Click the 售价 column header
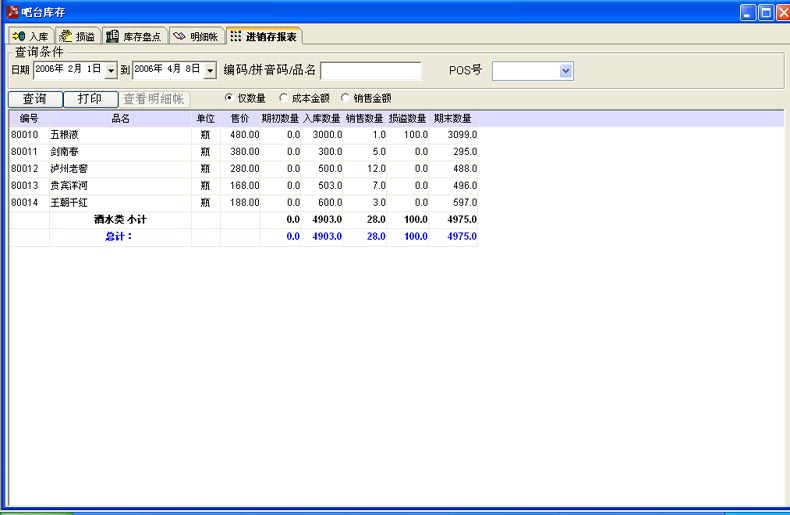 (240, 118)
